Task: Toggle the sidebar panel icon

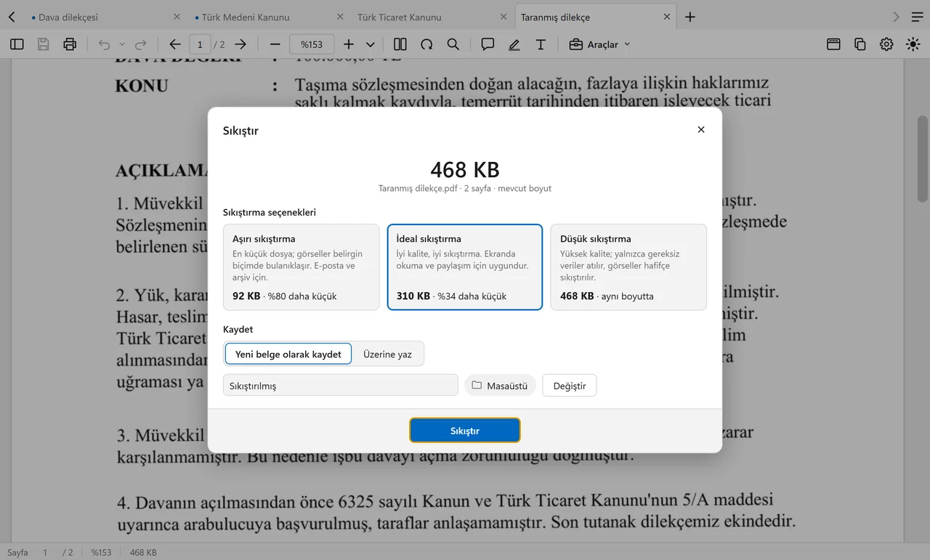Action: (x=17, y=44)
